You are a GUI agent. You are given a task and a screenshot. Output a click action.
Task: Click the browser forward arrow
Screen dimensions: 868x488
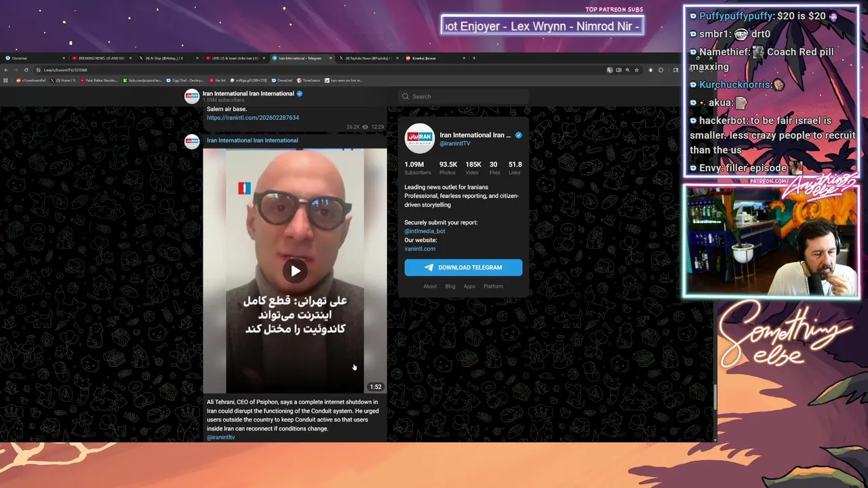pos(16,70)
